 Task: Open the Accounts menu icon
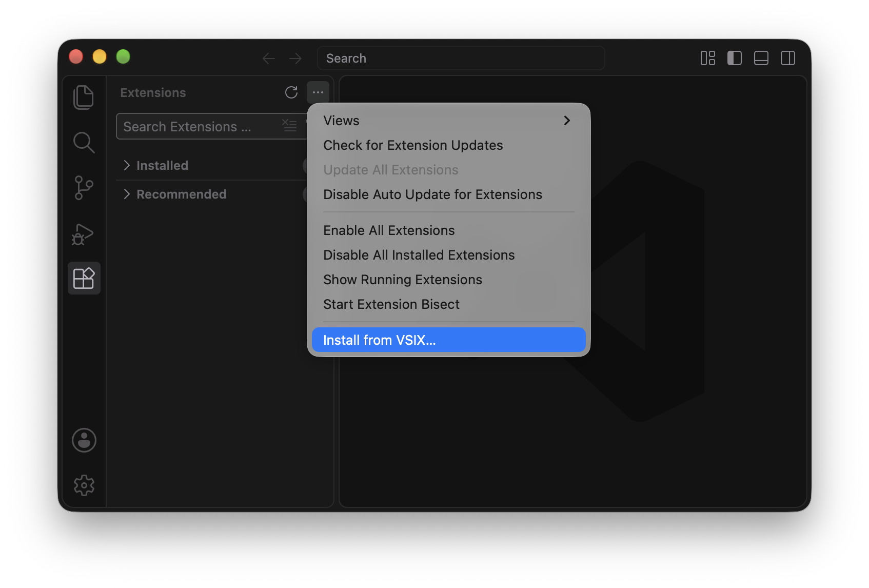click(x=84, y=440)
